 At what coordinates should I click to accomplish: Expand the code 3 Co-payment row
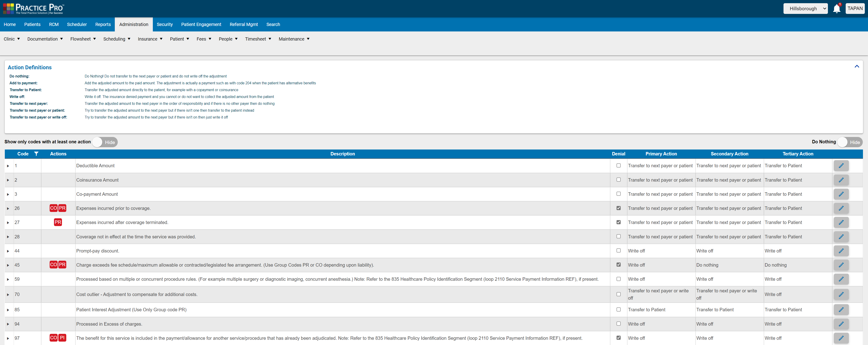8,194
